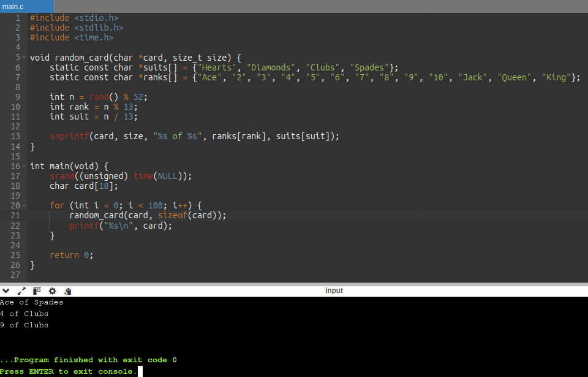Click the divider bar above the console
This screenshot has width=588, height=377.
294,284
